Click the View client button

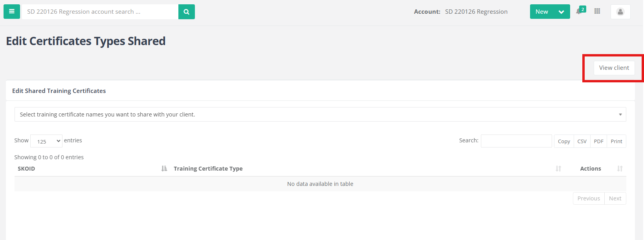click(x=614, y=68)
